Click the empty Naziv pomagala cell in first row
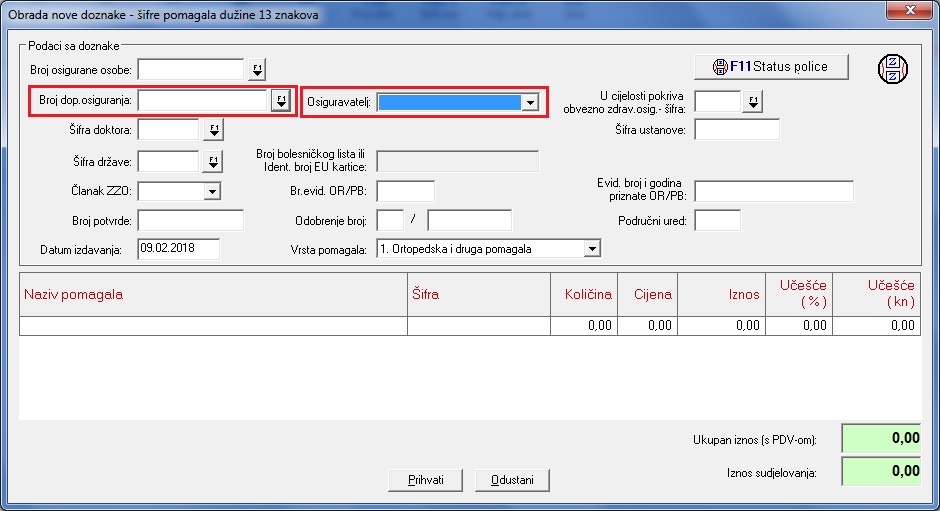The height and width of the screenshot is (511, 940). (213, 326)
